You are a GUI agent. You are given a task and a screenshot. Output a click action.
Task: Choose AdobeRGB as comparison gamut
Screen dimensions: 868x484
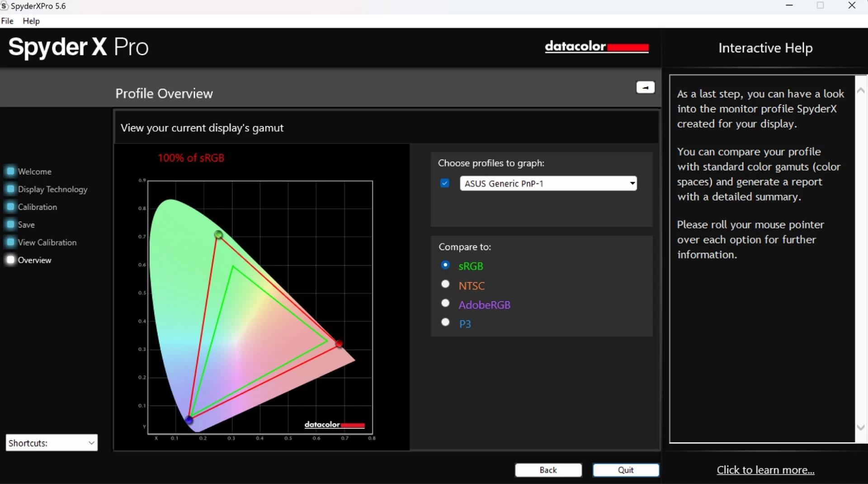(445, 303)
